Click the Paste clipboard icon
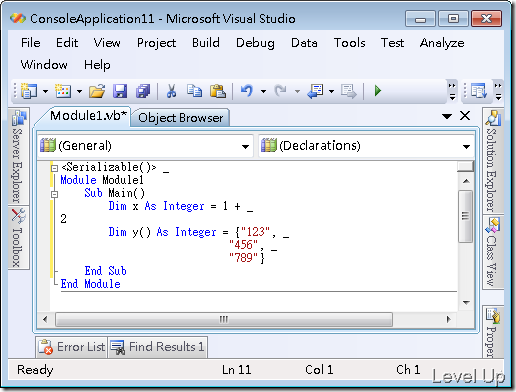This screenshot has width=516, height=392. (218, 91)
